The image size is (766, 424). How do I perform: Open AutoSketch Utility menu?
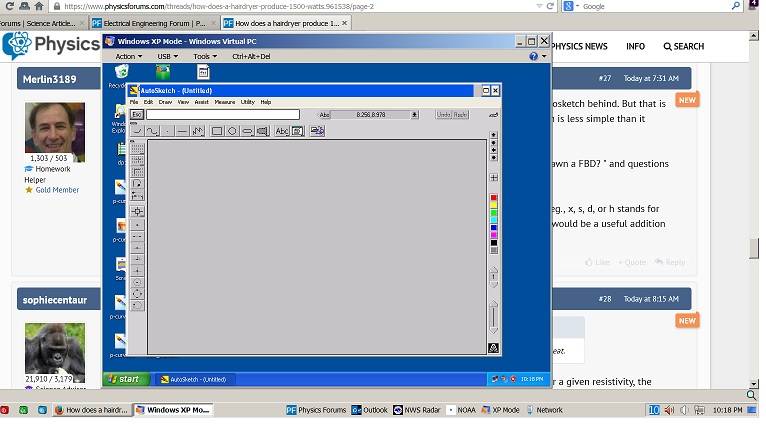[x=248, y=102]
